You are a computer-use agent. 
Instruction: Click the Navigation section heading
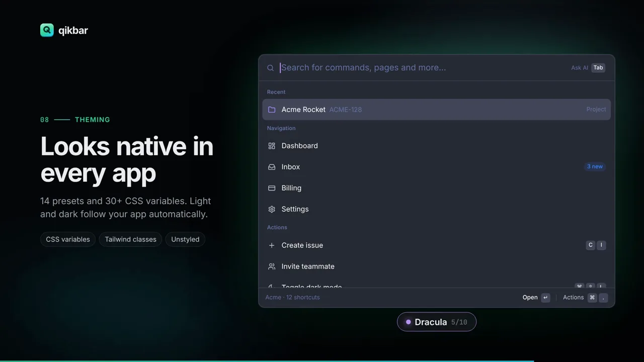[x=281, y=128]
